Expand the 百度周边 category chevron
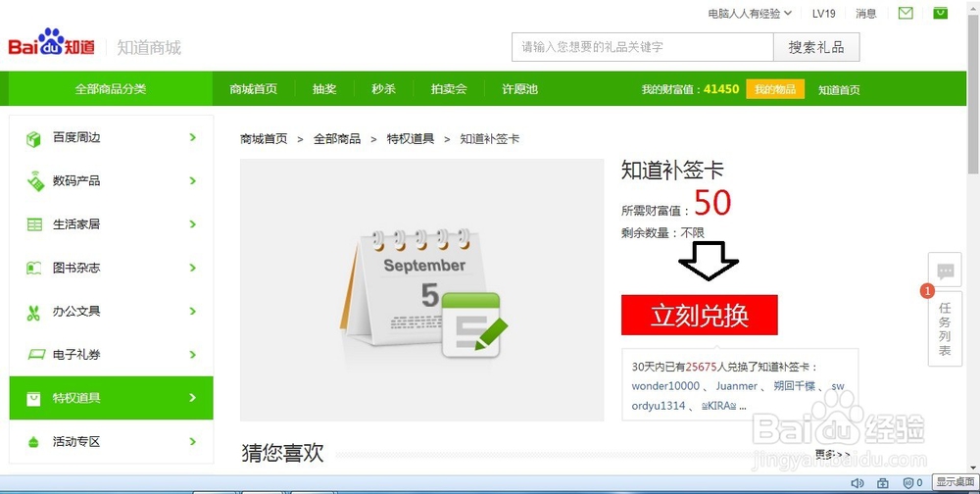The width and height of the screenshot is (980, 494). (193, 137)
